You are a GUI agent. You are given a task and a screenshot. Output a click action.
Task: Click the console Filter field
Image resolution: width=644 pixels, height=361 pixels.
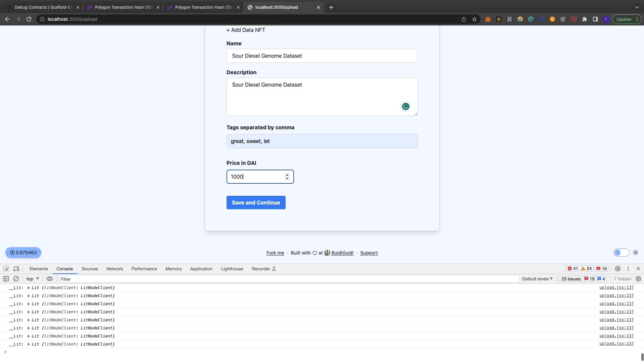[289, 279]
